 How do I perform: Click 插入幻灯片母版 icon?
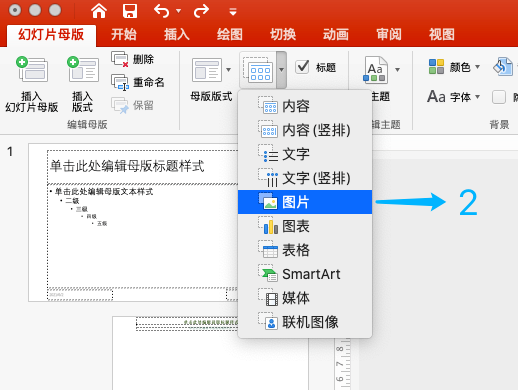tap(32, 69)
